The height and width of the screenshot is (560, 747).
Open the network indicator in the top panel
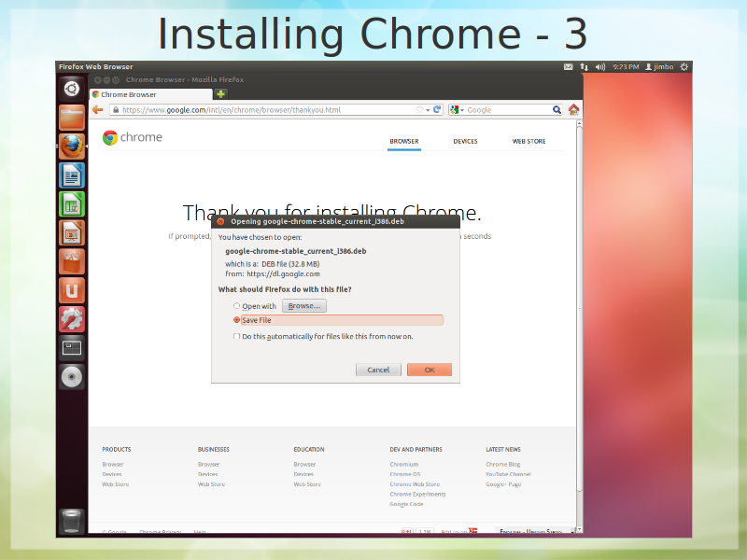(x=585, y=67)
